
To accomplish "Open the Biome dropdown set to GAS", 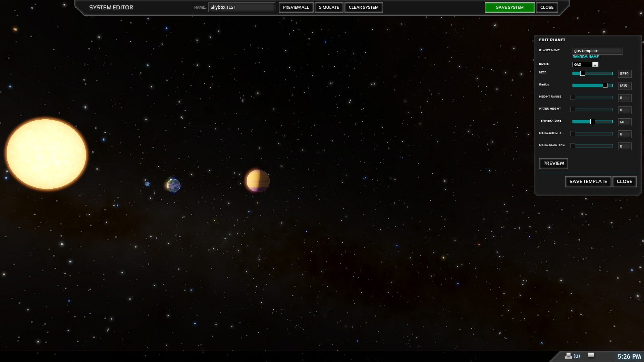I will (585, 64).
